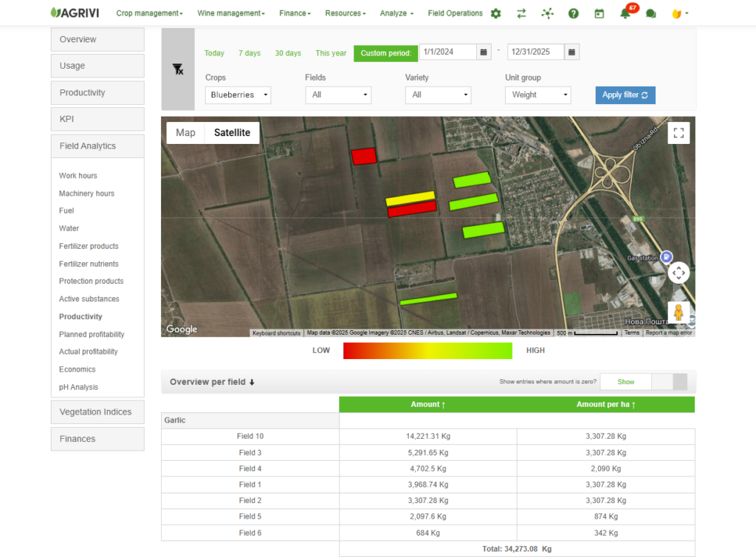756x557 pixels.
Task: Open the notifications bell with 67 badge
Action: [625, 13]
